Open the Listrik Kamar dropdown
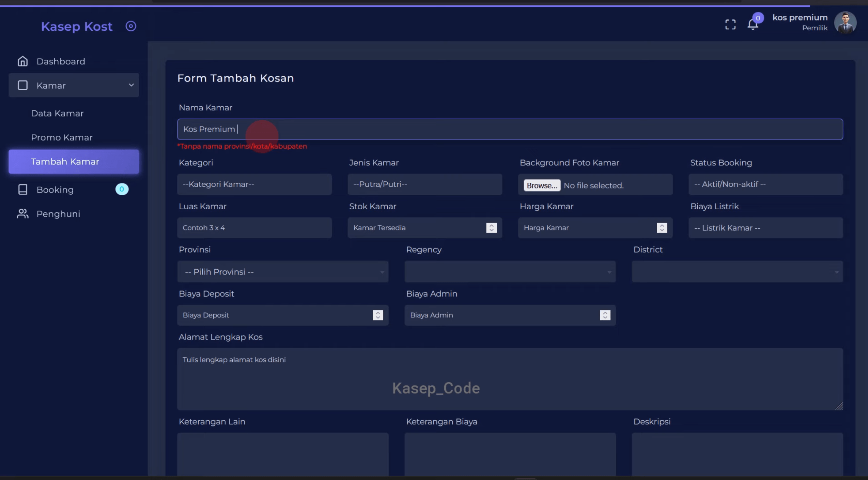Screen dimensions: 868x480 tap(765, 228)
